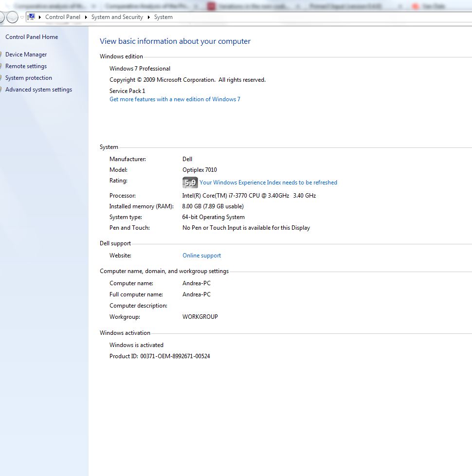
Task: Click the empty area of the address bar
Action: 316,17
